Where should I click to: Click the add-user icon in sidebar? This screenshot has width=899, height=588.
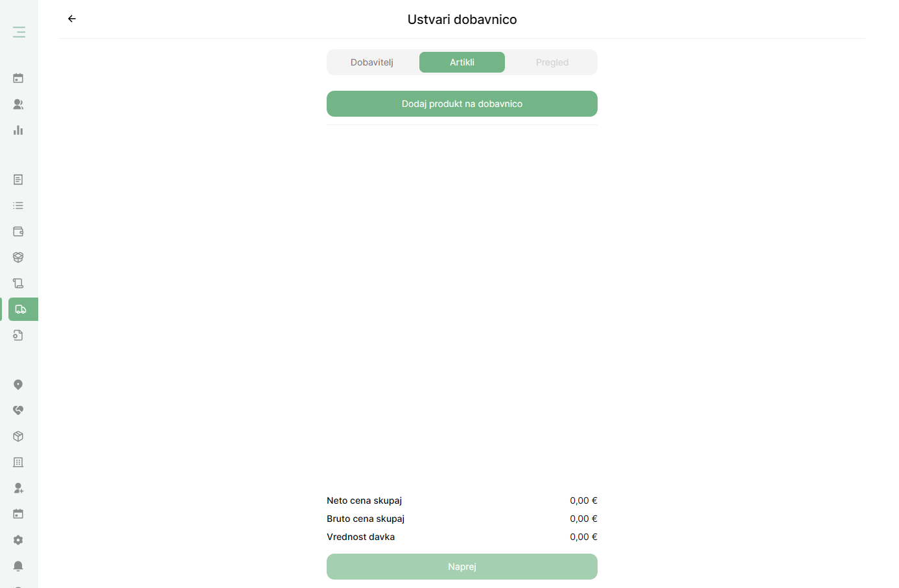[18, 488]
